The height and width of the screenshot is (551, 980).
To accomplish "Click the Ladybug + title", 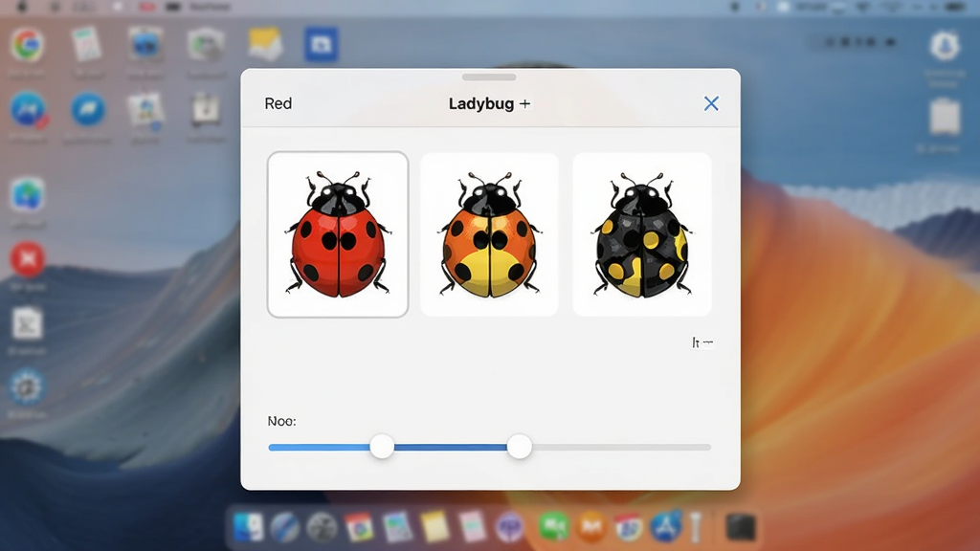I will point(489,103).
